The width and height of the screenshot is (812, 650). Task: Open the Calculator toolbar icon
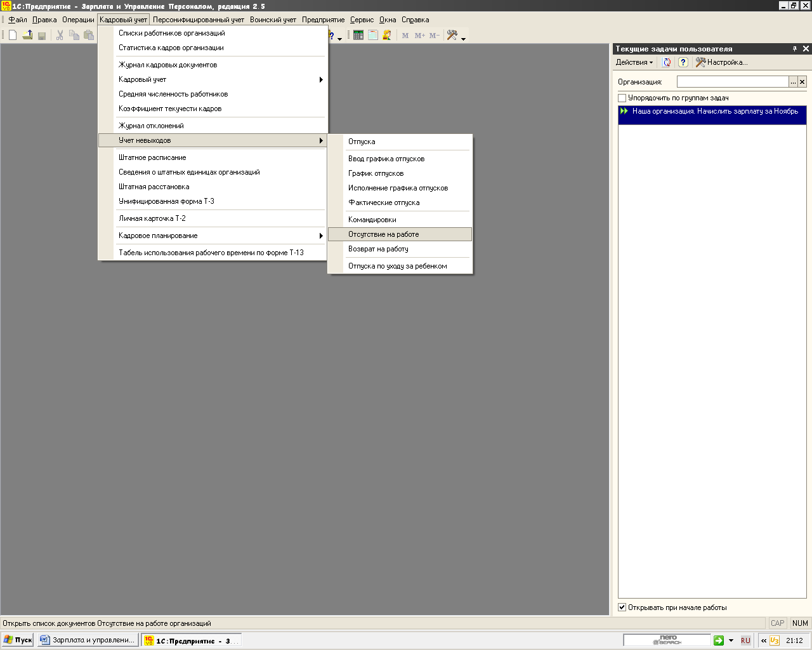coord(358,36)
